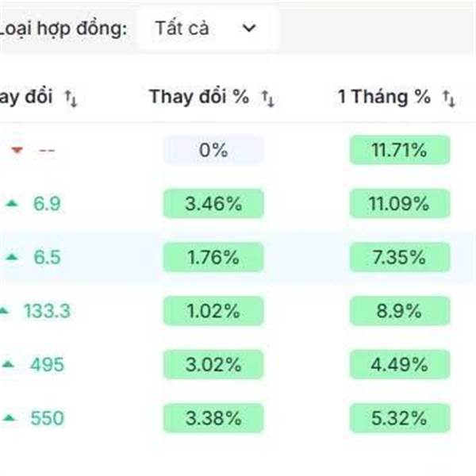Select the 5.32% monthly badge

[400, 418]
